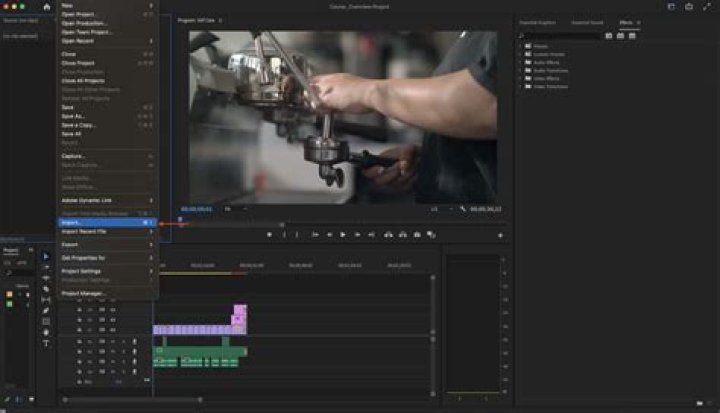Toggle the top video track output eye
Viewport: 720px width, 413px height.
[x=113, y=310]
